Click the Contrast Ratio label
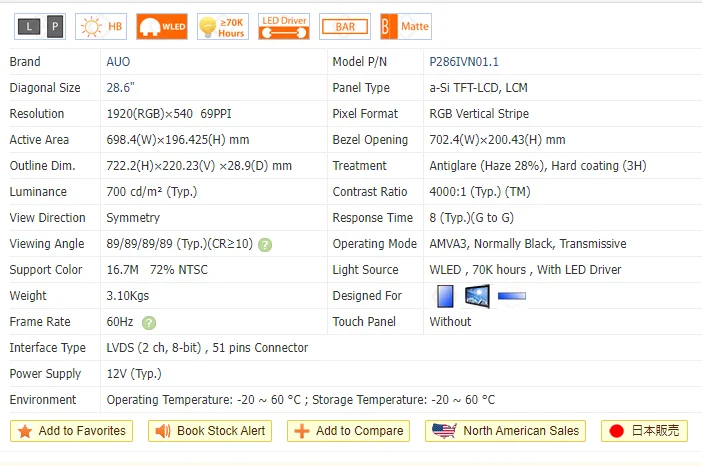Screen dimensions: 702x466 pos(370,192)
